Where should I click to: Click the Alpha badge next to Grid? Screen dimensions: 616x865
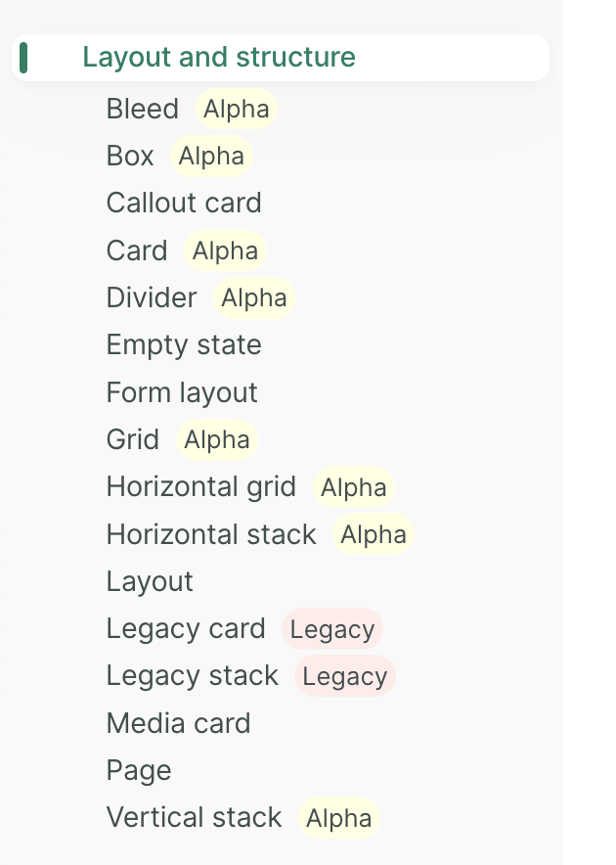coord(216,439)
